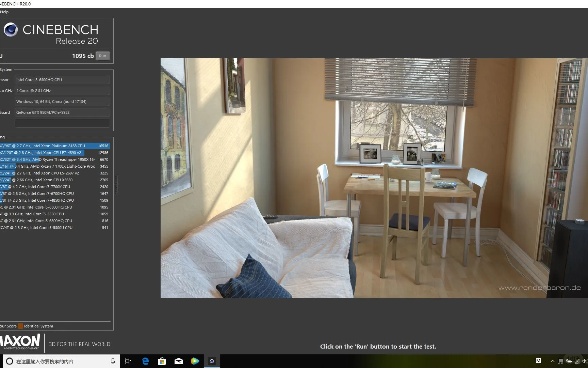Viewport: 588px width, 368px height.
Task: Click the microphone icon in the search box
Action: (x=113, y=361)
